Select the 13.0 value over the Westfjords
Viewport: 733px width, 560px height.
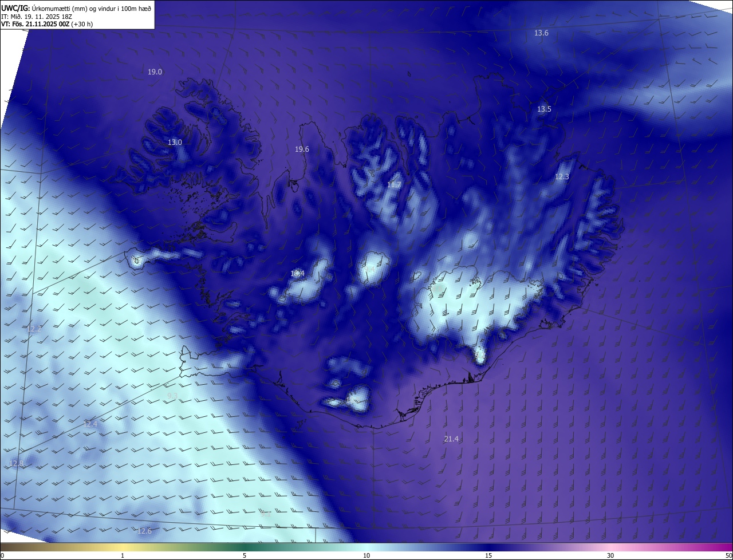175,143
